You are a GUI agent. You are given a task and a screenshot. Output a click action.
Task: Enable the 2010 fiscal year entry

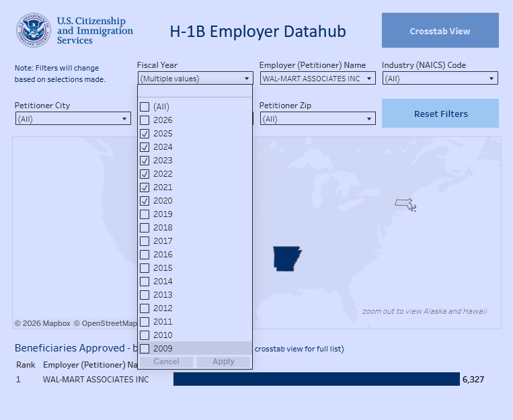coord(145,335)
